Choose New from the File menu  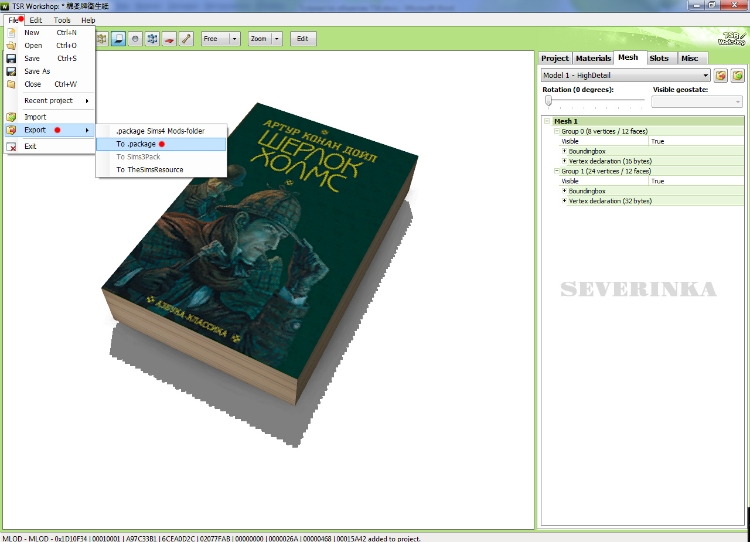(x=50, y=33)
